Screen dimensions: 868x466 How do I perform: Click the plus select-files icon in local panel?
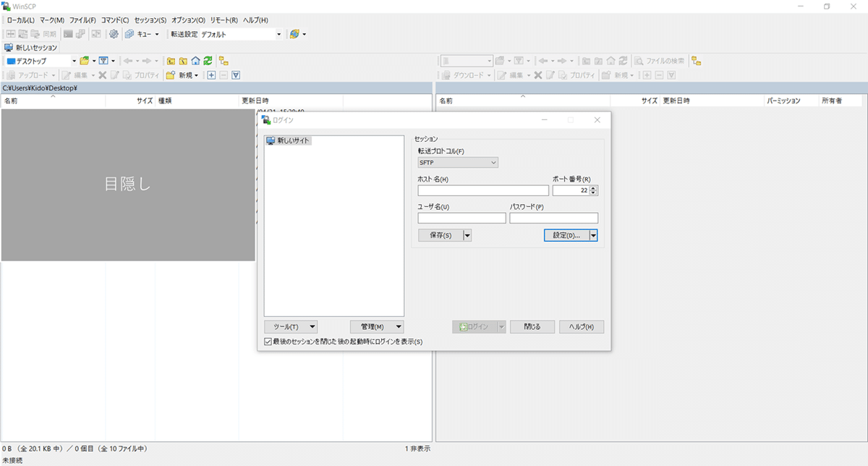(211, 75)
